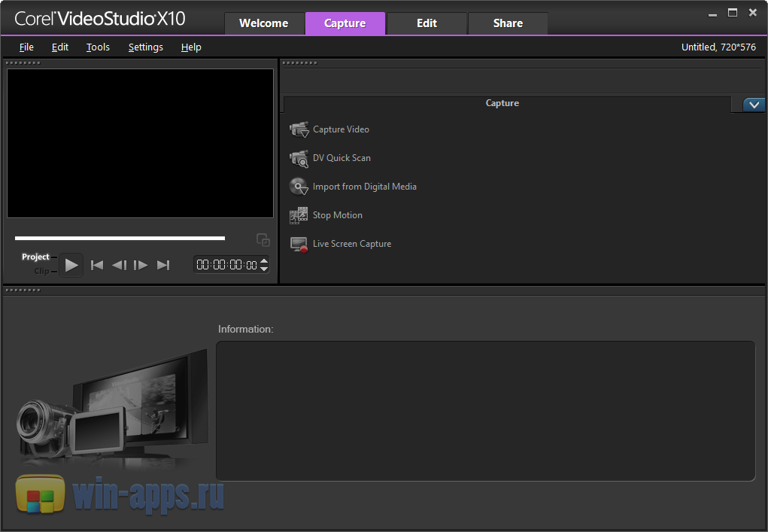Open the Tools menu
This screenshot has width=768, height=532.
98,47
